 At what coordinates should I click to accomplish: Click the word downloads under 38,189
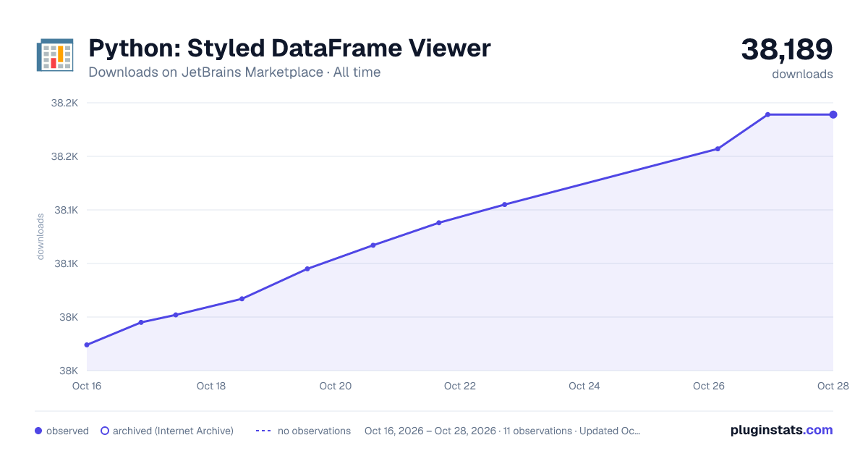coord(802,74)
